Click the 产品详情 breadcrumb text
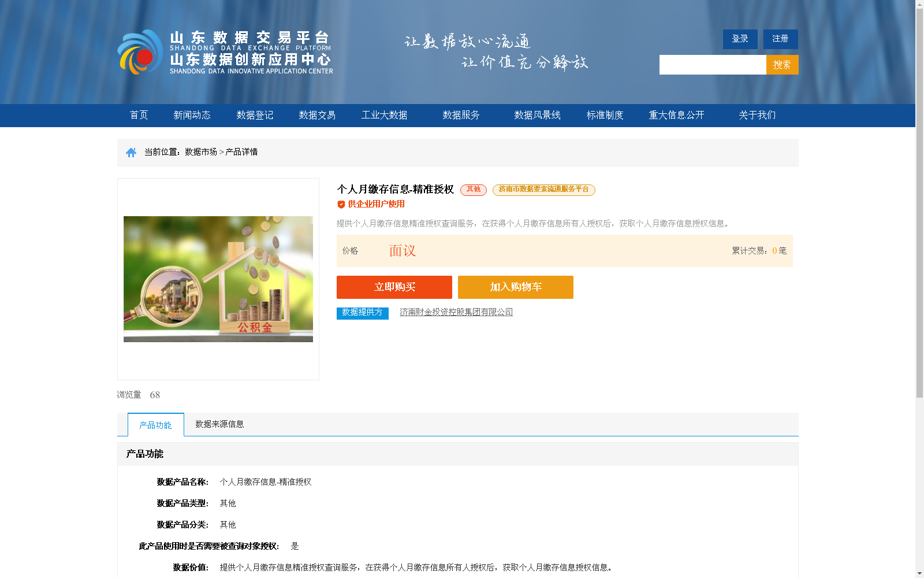The width and height of the screenshot is (924, 578). click(x=241, y=152)
